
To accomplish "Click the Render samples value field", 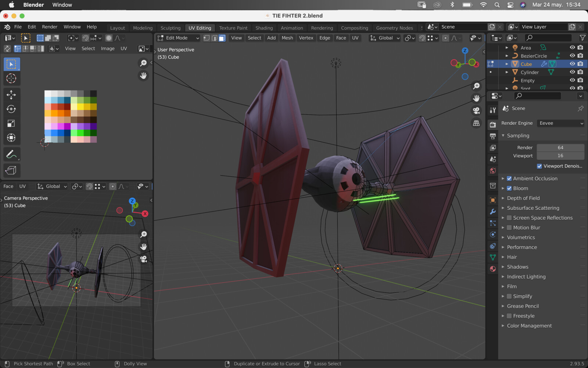I will (x=560, y=148).
